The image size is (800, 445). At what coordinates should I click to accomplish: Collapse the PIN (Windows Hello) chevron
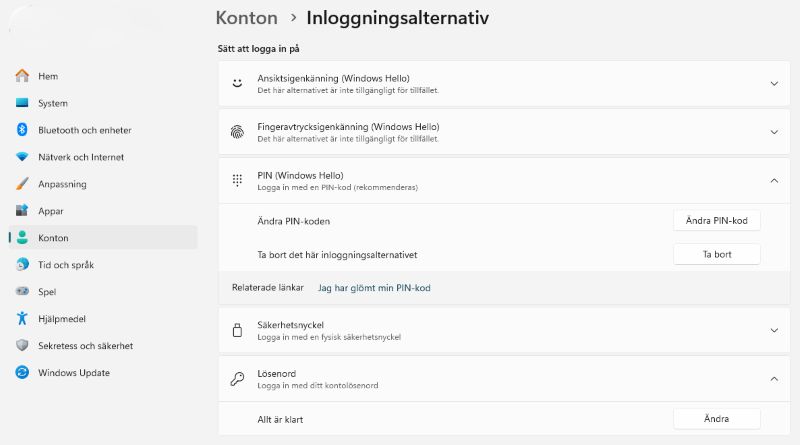tap(774, 181)
